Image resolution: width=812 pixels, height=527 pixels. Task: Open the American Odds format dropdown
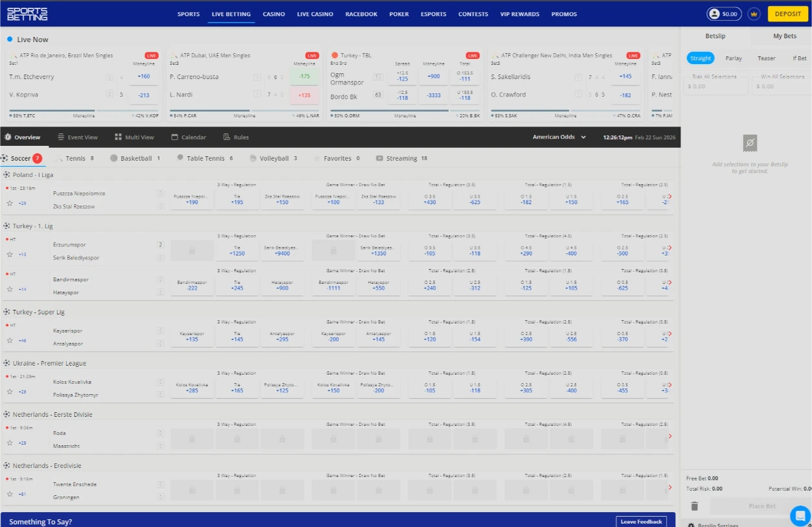pyautogui.click(x=559, y=137)
